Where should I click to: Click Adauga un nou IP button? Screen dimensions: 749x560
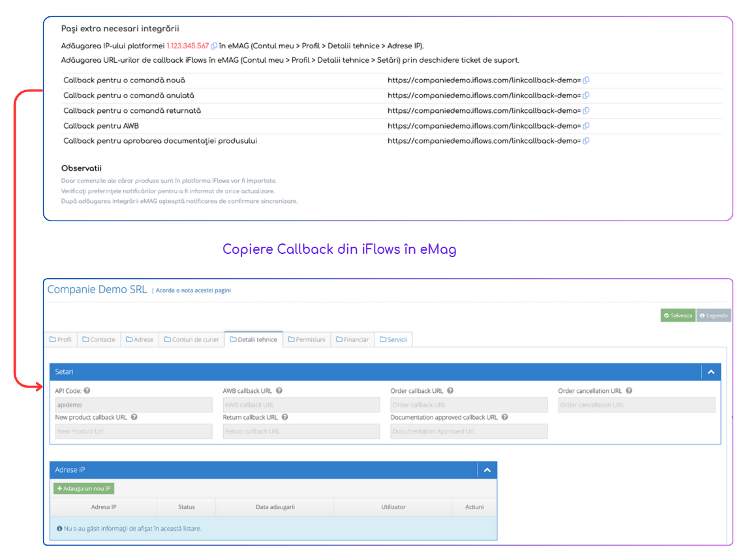tap(84, 489)
